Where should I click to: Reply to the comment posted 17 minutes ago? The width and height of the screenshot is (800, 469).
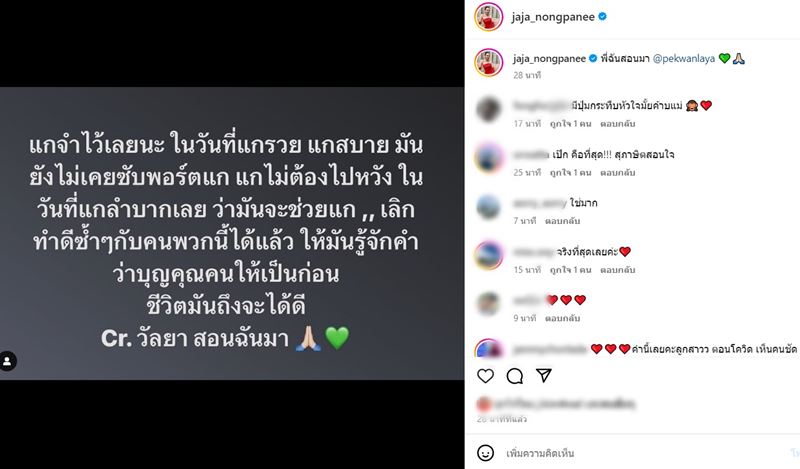[x=617, y=124]
